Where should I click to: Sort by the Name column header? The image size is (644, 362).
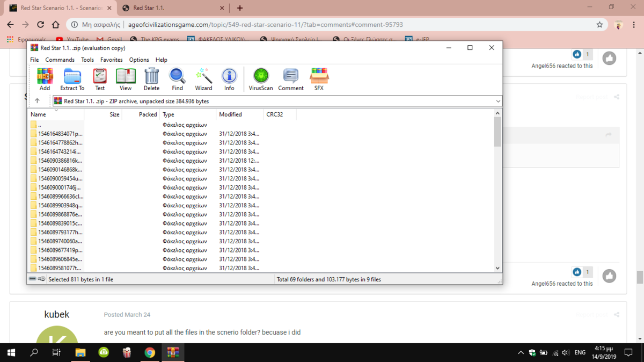pos(55,114)
